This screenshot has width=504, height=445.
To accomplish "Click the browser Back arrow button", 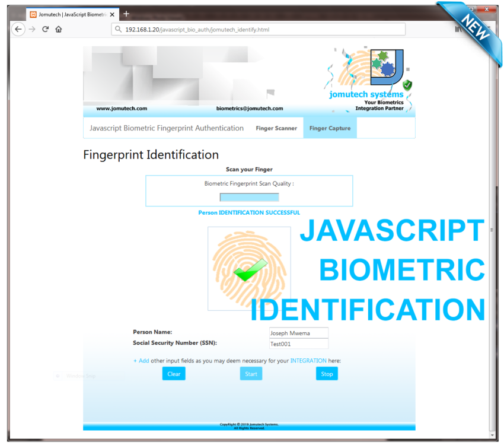I will [x=18, y=29].
